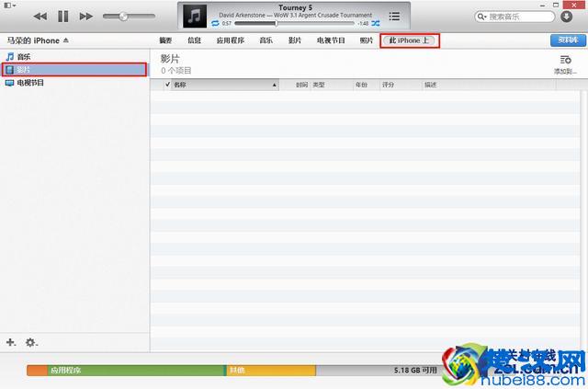
Task: Toggle the shuffle icon in the player
Action: [x=376, y=23]
